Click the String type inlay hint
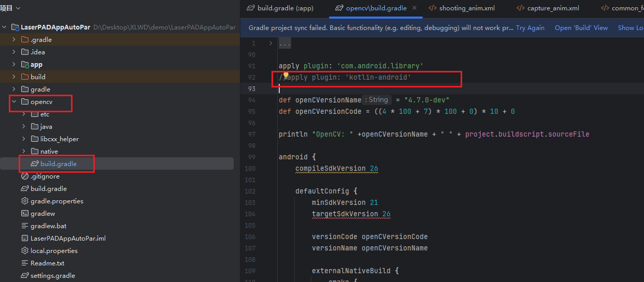The image size is (644, 282). click(378, 100)
